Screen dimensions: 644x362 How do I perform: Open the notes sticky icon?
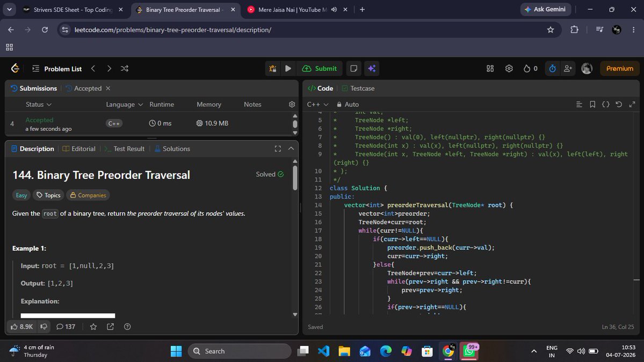click(353, 69)
